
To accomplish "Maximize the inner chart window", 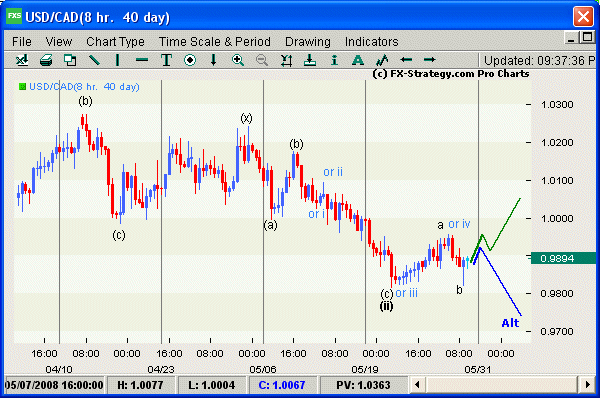I will pyautogui.click(x=587, y=37).
